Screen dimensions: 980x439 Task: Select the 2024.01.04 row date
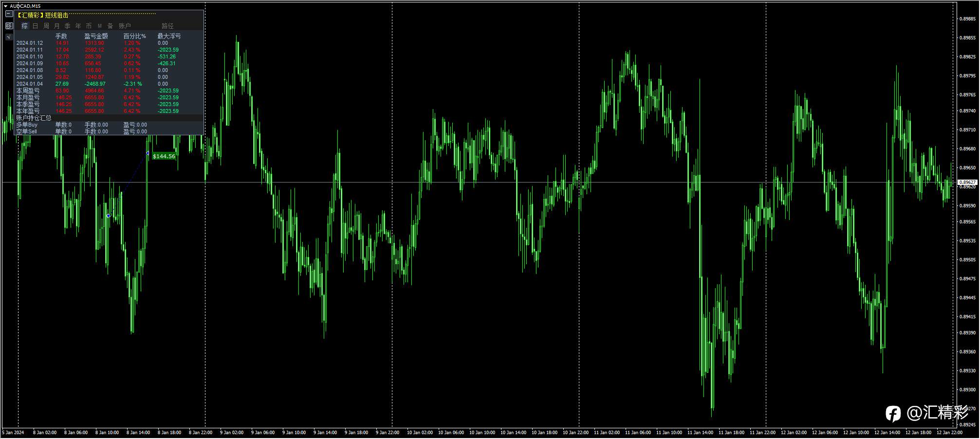click(30, 84)
